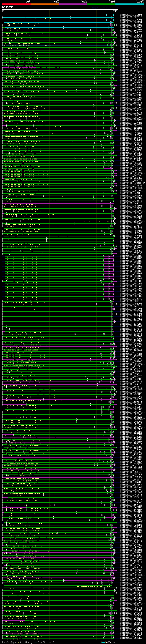Viewport: 146px width, 644px height.
Task: Select the UniRef100_Q41518 label
Action: (131, 306)
